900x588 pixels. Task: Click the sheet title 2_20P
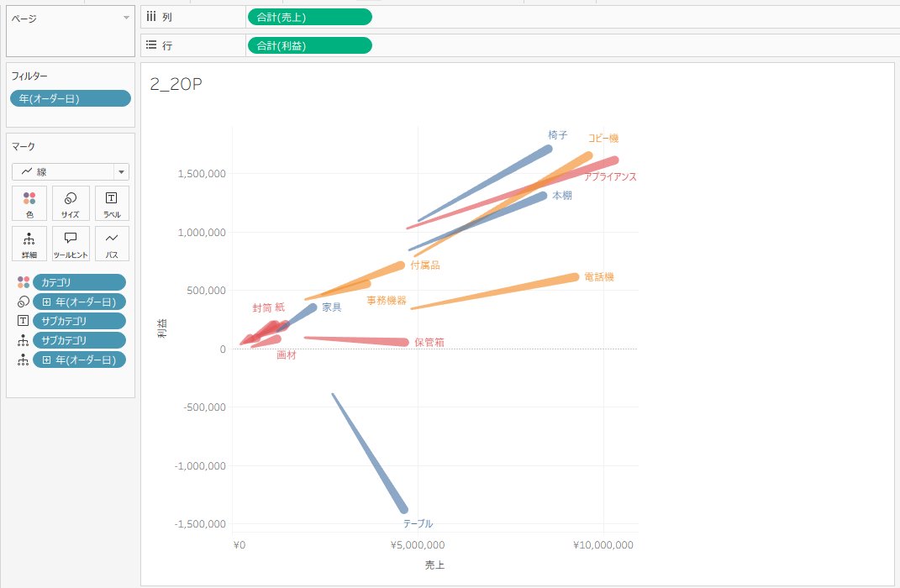(x=176, y=84)
